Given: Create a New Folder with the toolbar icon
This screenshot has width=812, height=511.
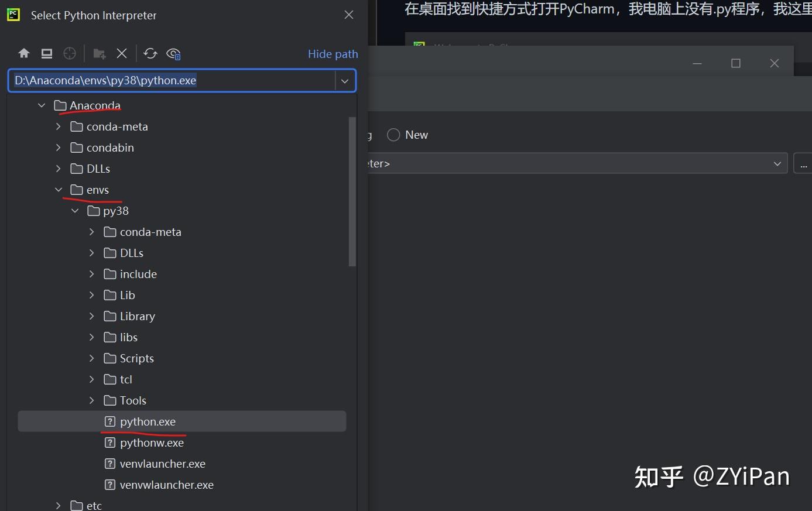Looking at the screenshot, I should (x=100, y=53).
